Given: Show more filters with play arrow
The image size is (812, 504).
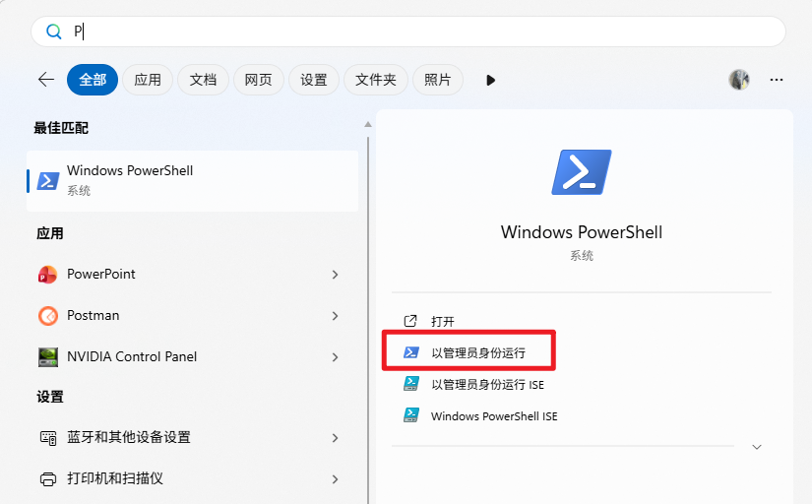Looking at the screenshot, I should click(491, 81).
